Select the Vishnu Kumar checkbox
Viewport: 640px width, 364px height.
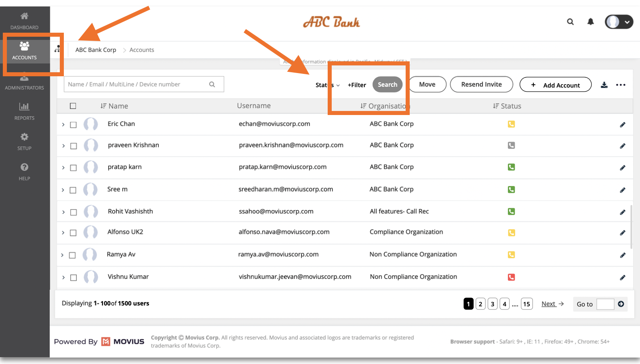pyautogui.click(x=74, y=278)
